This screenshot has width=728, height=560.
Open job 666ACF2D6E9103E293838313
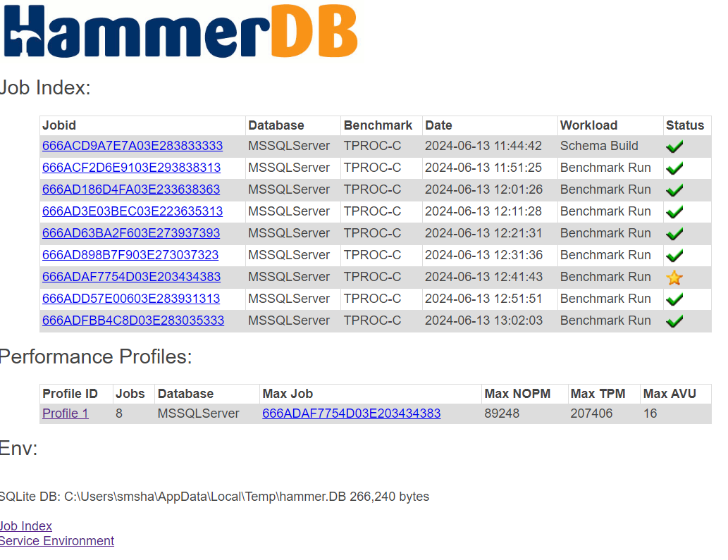(131, 168)
